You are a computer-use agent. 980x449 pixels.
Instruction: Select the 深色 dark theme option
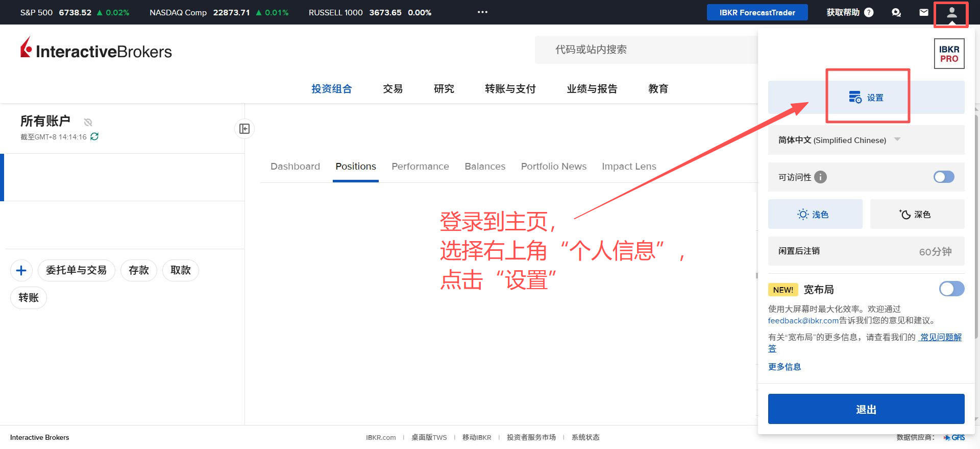tap(917, 215)
